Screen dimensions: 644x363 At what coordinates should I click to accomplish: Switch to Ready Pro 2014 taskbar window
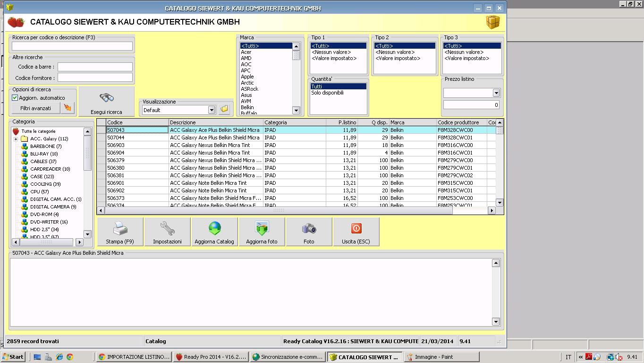211,357
